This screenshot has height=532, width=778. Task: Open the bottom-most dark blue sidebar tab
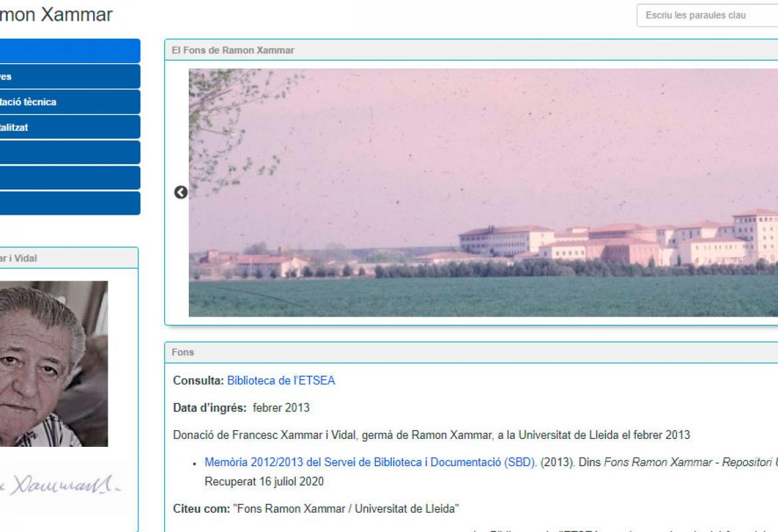[x=69, y=203]
